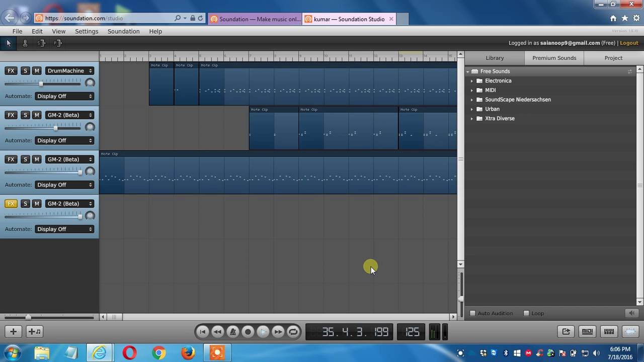The width and height of the screenshot is (644, 362).
Task: Select the P bracket pitch tool
Action: click(x=58, y=43)
